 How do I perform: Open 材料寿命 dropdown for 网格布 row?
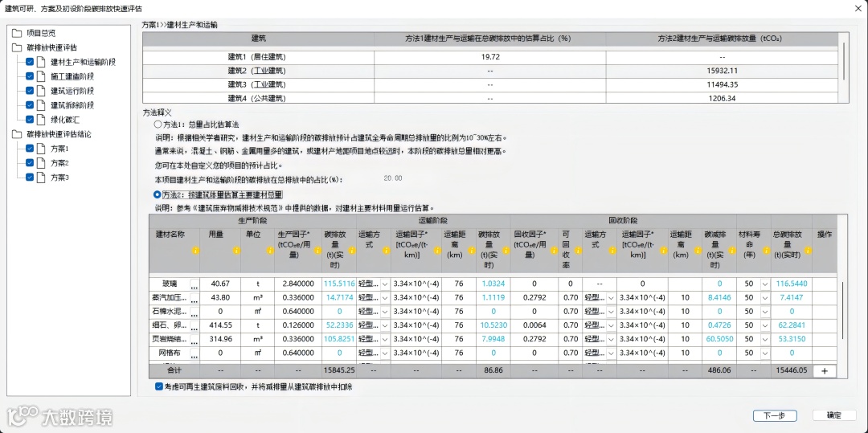764,353
